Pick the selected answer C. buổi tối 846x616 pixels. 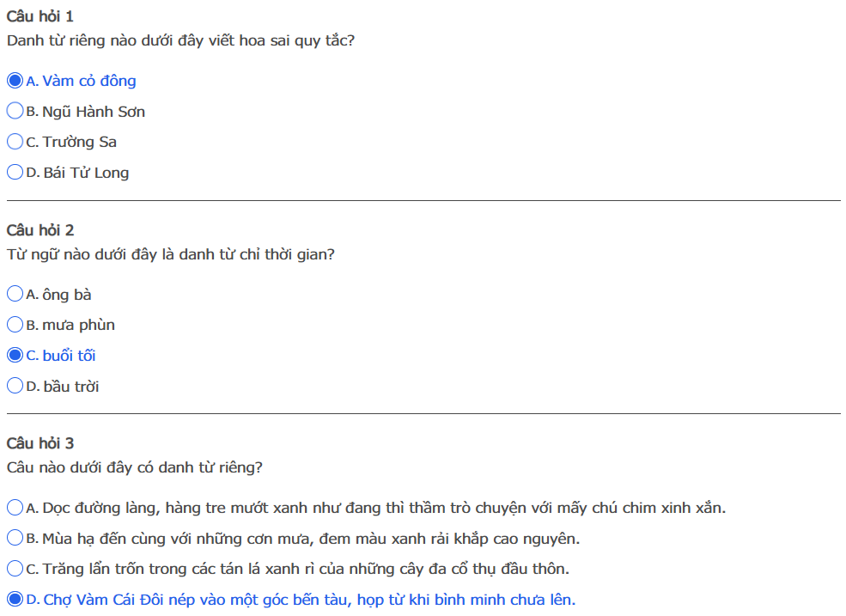(x=15, y=356)
